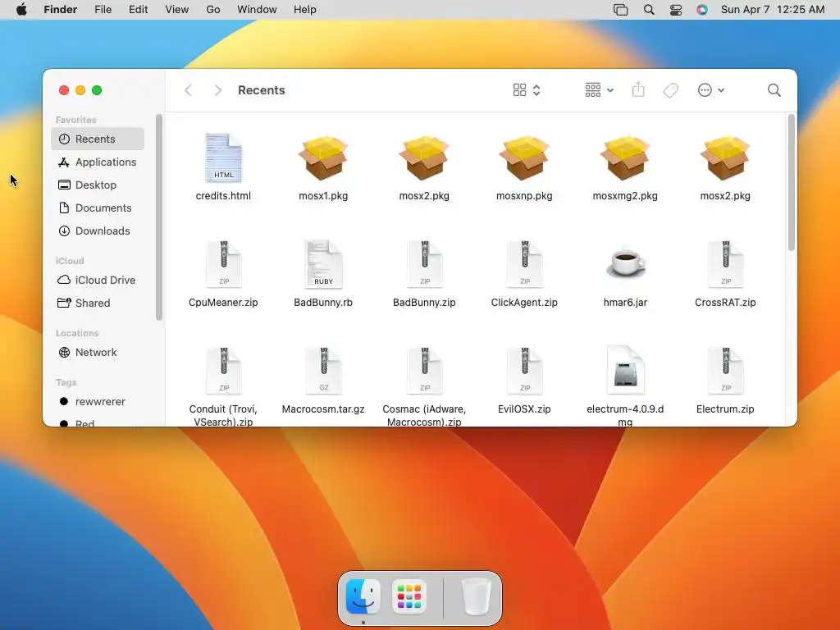840x630 pixels.
Task: Click the yellow minimize window button
Action: [80, 90]
